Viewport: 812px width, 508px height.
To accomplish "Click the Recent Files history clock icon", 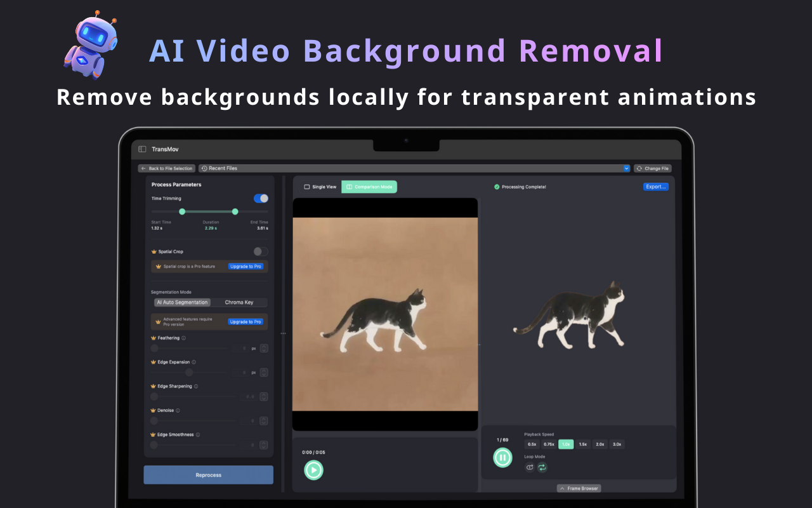I will click(x=204, y=168).
